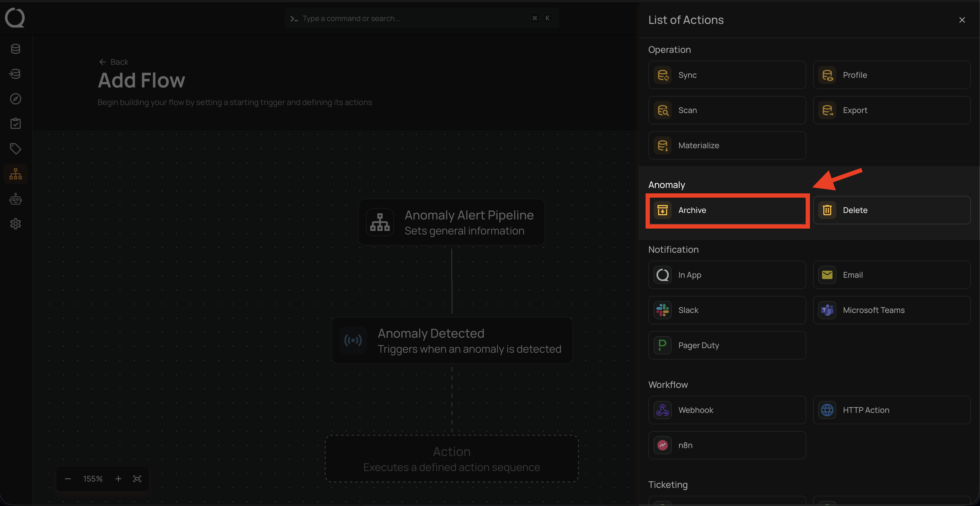Select Pager Duty notification action

[x=727, y=346]
